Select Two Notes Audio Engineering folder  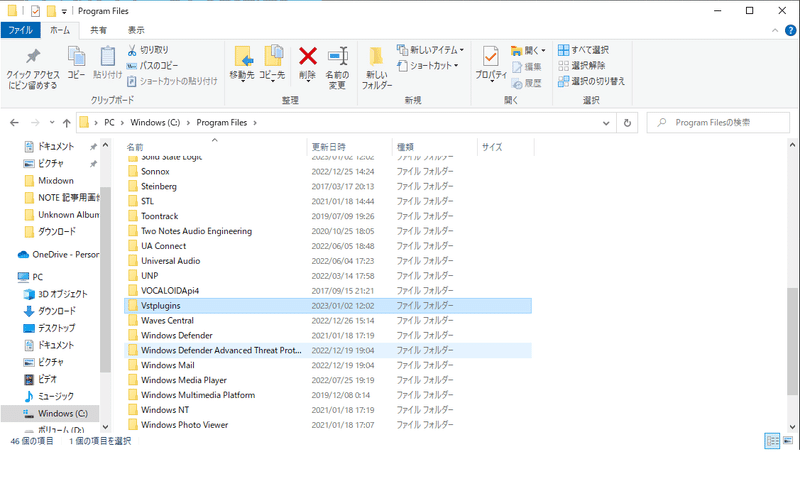click(x=328, y=231)
